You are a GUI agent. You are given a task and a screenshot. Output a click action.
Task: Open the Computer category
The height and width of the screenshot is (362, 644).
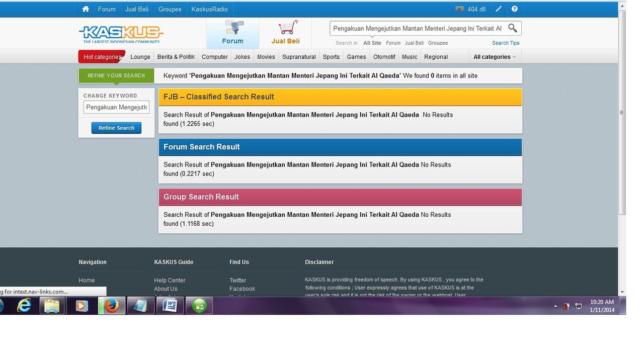[x=215, y=57]
